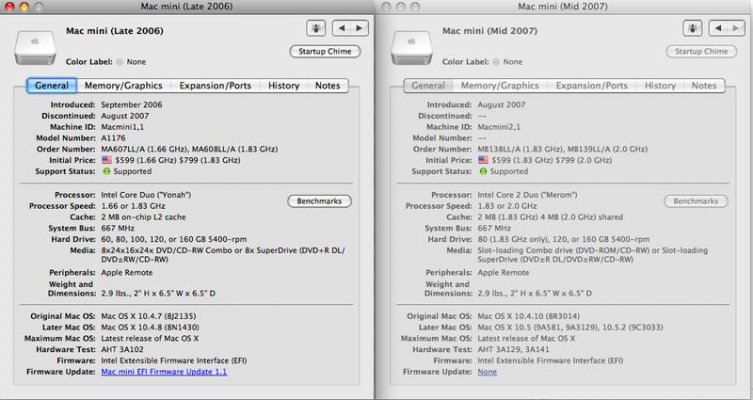The image size is (753, 400).
Task: Open Notes tab in Late 2006 window
Action: coord(328,85)
